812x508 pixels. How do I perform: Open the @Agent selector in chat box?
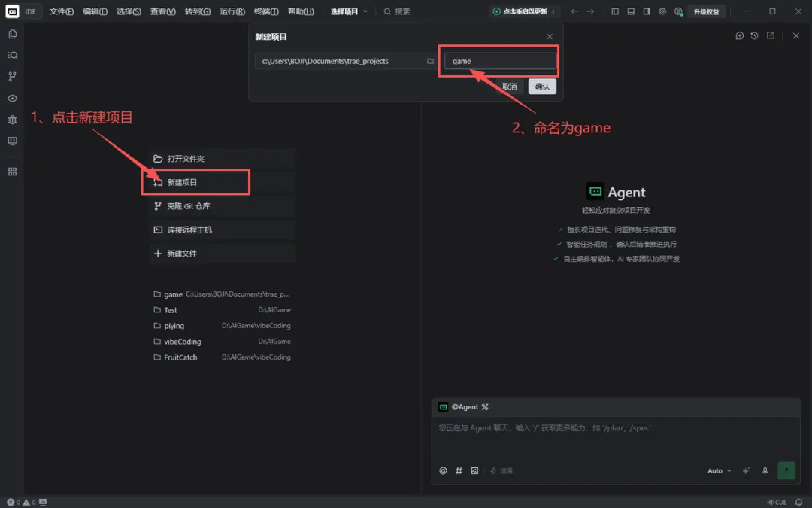[463, 407]
